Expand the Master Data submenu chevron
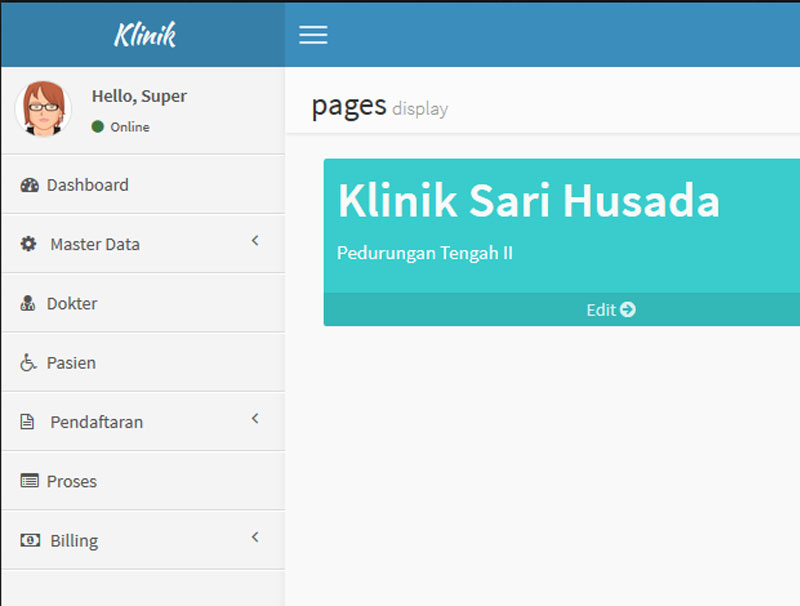The image size is (800, 606). point(255,241)
